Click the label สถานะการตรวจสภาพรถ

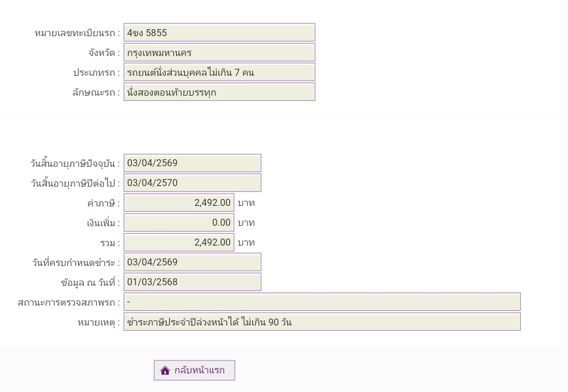(69, 302)
